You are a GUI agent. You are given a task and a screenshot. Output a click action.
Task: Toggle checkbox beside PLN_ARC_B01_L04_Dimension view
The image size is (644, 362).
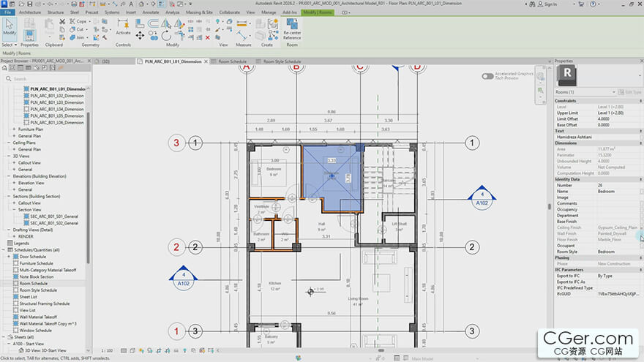point(27,109)
